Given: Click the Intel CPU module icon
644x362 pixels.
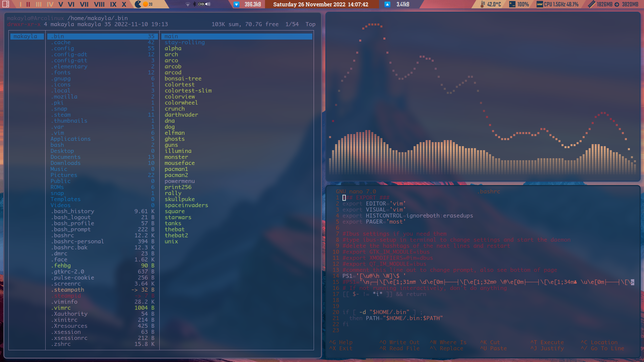Looking at the screenshot, I should coord(539,5).
